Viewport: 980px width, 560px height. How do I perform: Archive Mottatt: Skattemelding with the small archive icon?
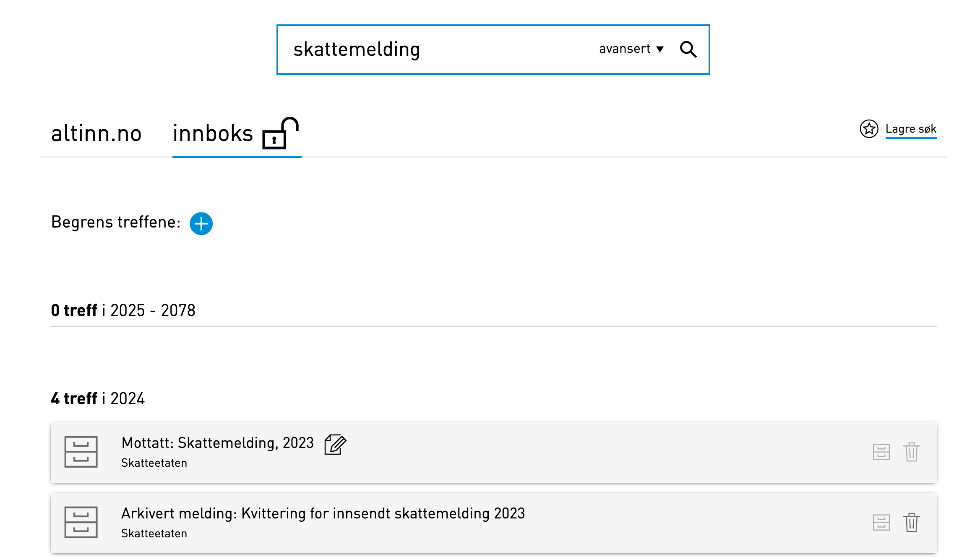coord(881,452)
